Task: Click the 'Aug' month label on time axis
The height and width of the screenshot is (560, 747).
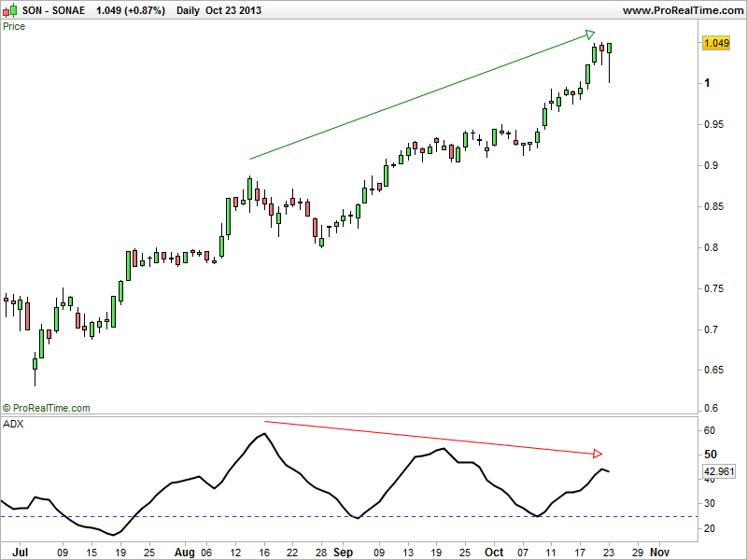Action: 184,553
